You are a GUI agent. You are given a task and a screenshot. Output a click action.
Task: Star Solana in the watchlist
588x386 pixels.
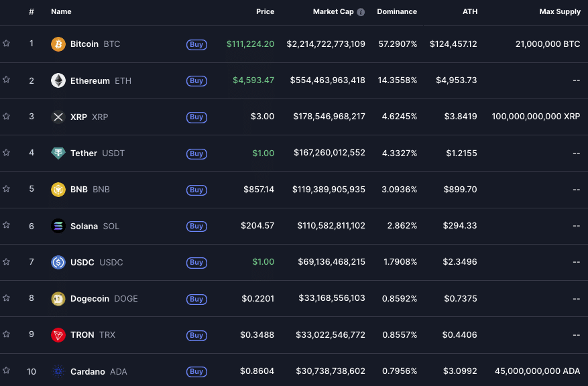(x=7, y=225)
